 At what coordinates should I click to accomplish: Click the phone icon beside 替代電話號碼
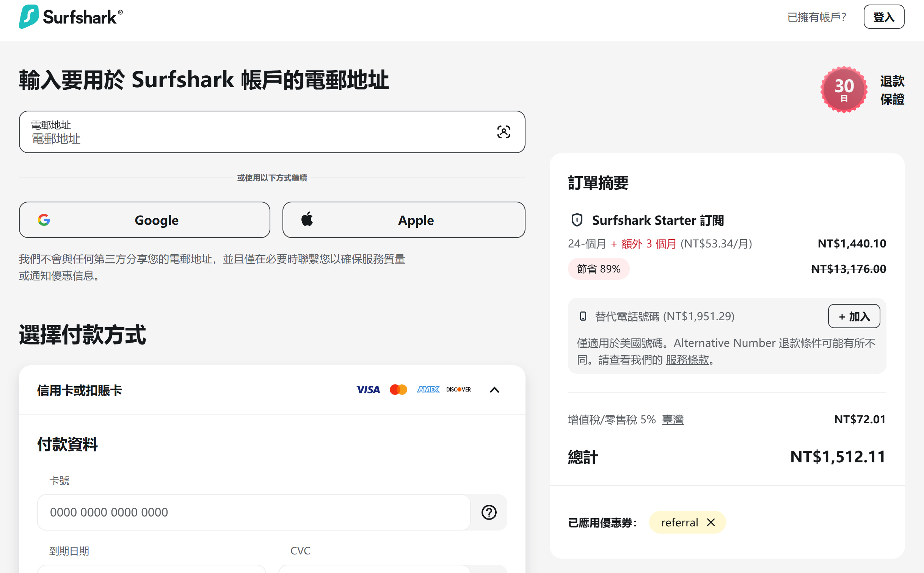coord(583,316)
